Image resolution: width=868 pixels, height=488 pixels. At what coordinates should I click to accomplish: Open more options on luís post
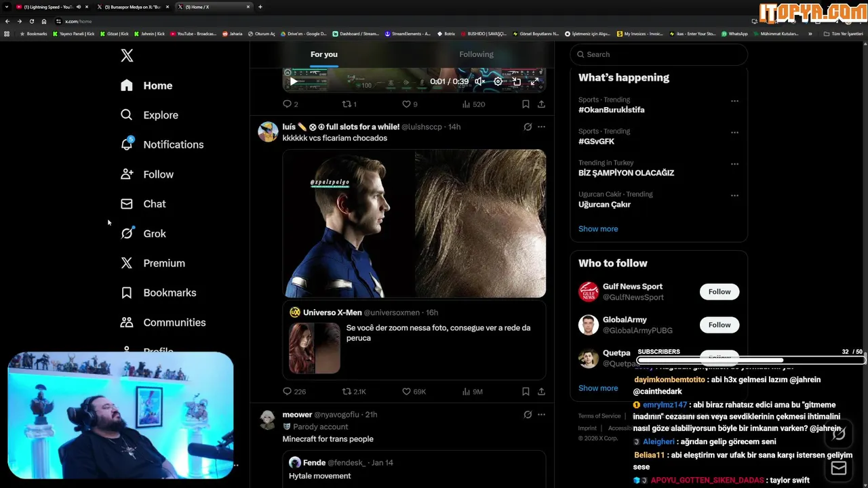point(541,127)
